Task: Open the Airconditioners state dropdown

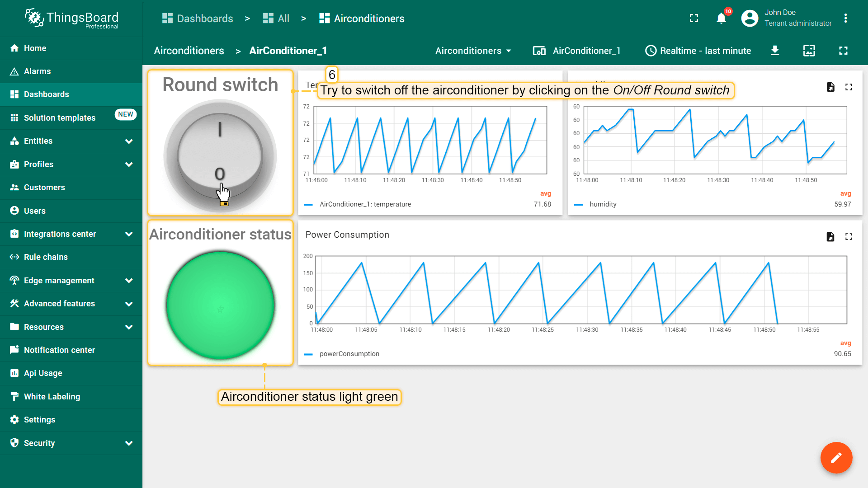Action: coord(473,51)
